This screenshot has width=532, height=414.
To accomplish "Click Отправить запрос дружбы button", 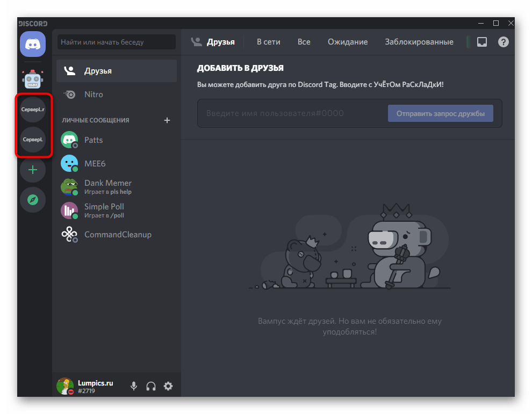I will tap(440, 113).
